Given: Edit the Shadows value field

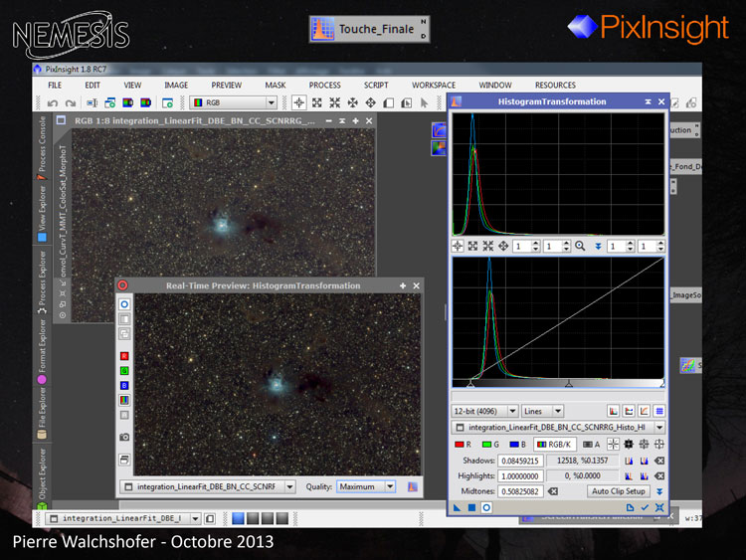Looking at the screenshot, I should (x=520, y=461).
